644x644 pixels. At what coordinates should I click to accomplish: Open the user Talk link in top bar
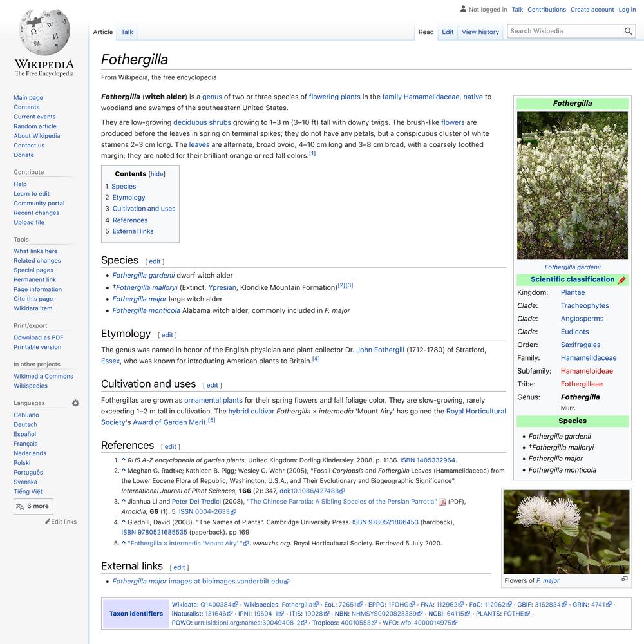coord(517,10)
